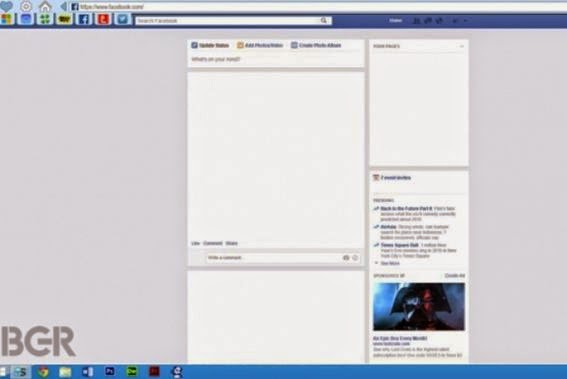Open Back to the Future Part II trend
The width and height of the screenshot is (567, 379).
point(406,209)
